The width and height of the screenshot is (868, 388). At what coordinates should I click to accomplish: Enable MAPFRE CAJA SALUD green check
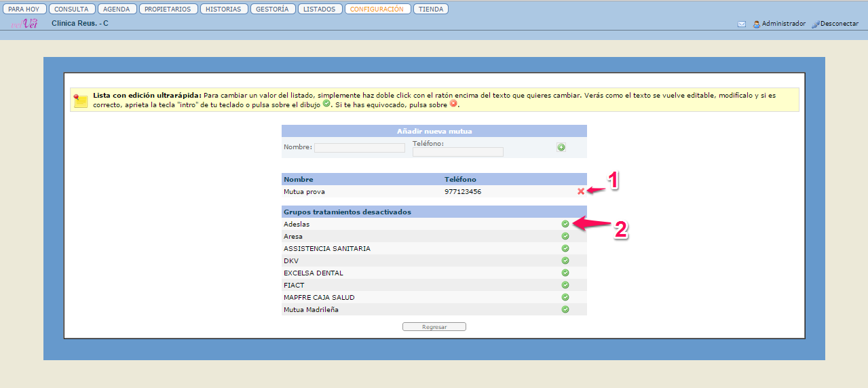[x=565, y=297]
